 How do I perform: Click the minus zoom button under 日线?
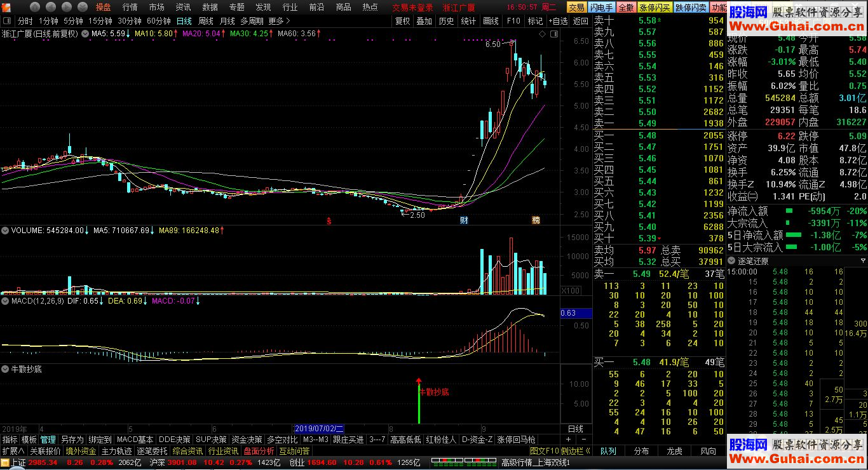point(583,440)
